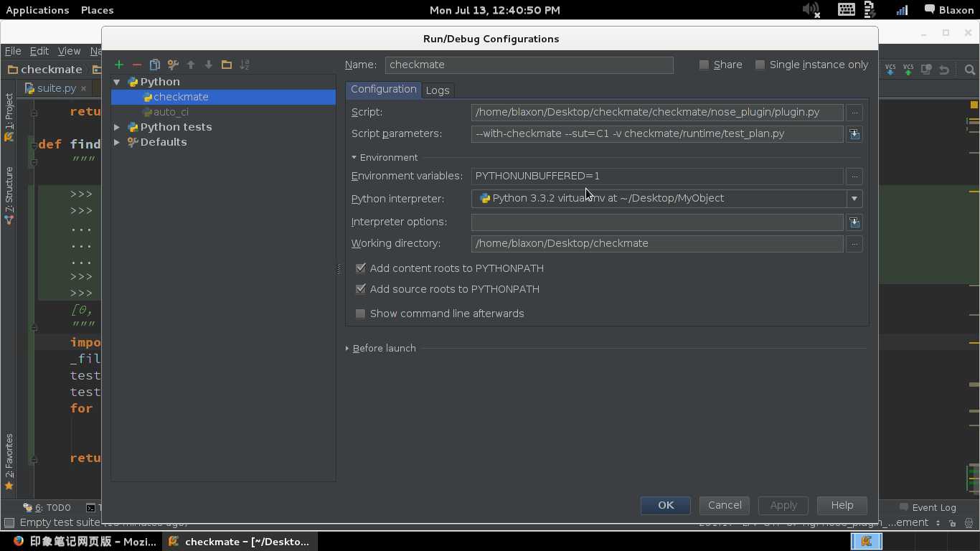Select the Configuration tab
Image resolution: width=980 pixels, height=551 pixels.
pyautogui.click(x=383, y=90)
